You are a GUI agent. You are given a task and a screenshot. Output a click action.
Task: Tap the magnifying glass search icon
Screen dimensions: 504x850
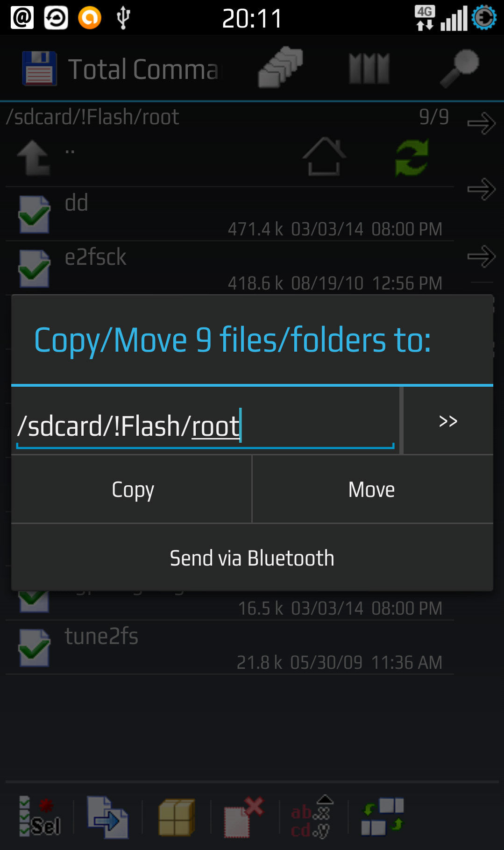460,69
